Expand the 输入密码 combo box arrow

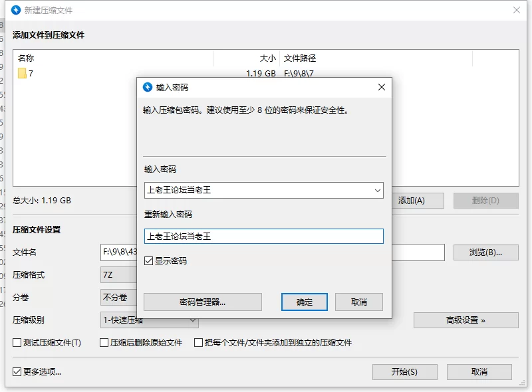pyautogui.click(x=377, y=190)
